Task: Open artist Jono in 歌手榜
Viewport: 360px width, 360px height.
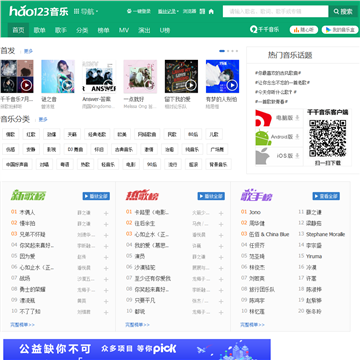Action: pos(255,212)
